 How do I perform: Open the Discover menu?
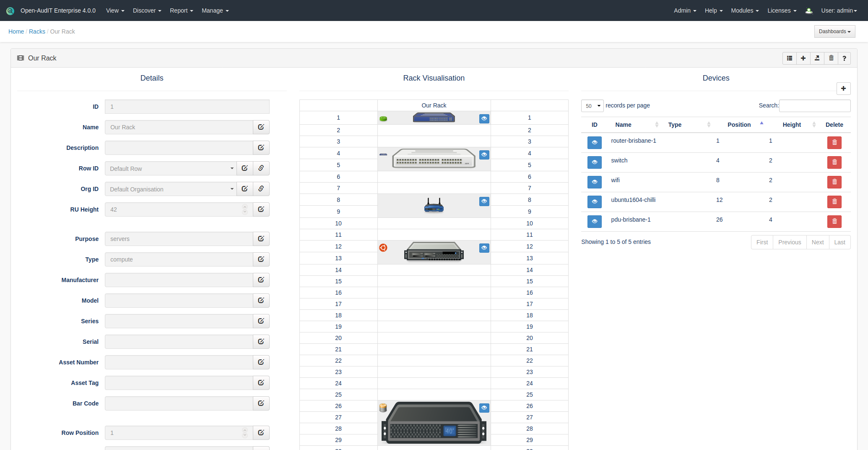147,10
